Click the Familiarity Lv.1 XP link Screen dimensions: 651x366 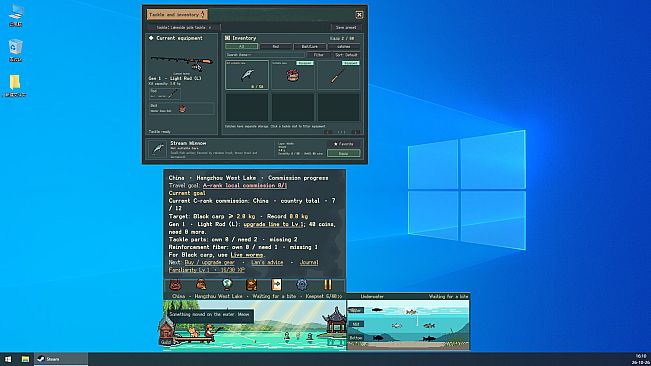click(207, 270)
